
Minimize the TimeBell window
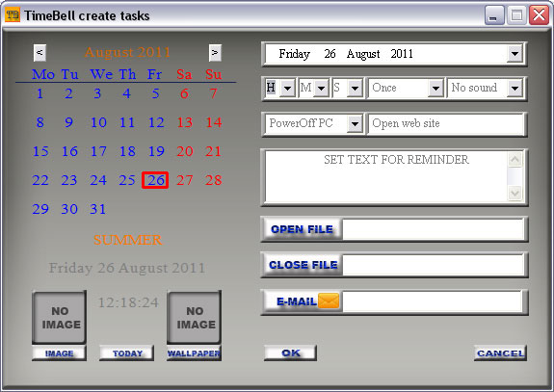pyautogui.click(x=494, y=15)
